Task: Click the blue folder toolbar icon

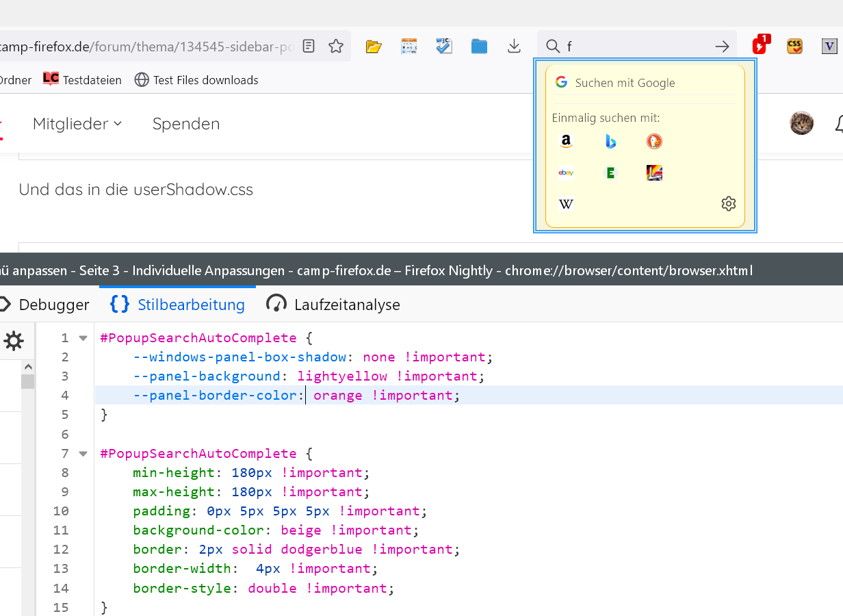Action: pos(479,46)
